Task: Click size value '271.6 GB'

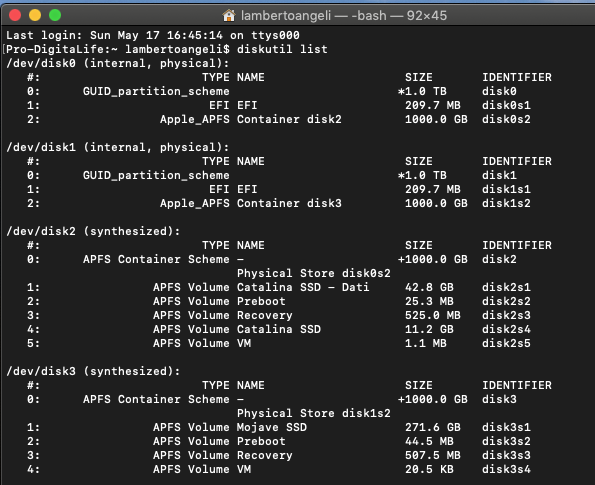Action: tap(433, 427)
